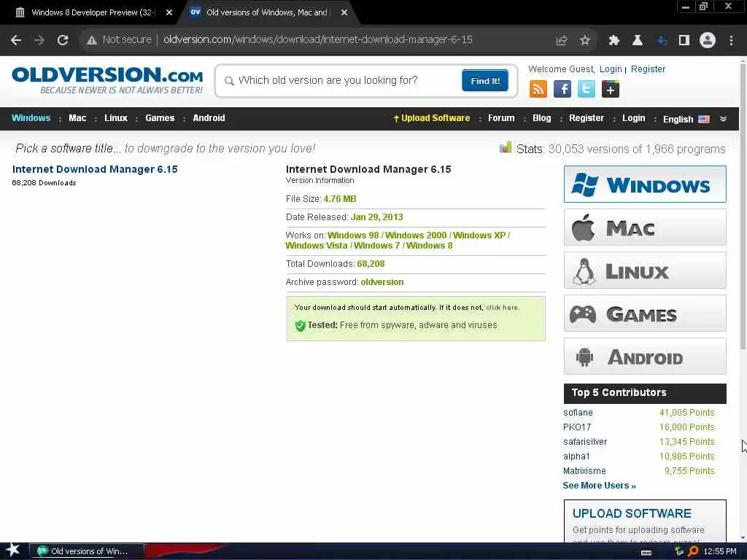This screenshot has height=560, width=747.
Task: Go back using browser back arrow
Action: (x=16, y=40)
